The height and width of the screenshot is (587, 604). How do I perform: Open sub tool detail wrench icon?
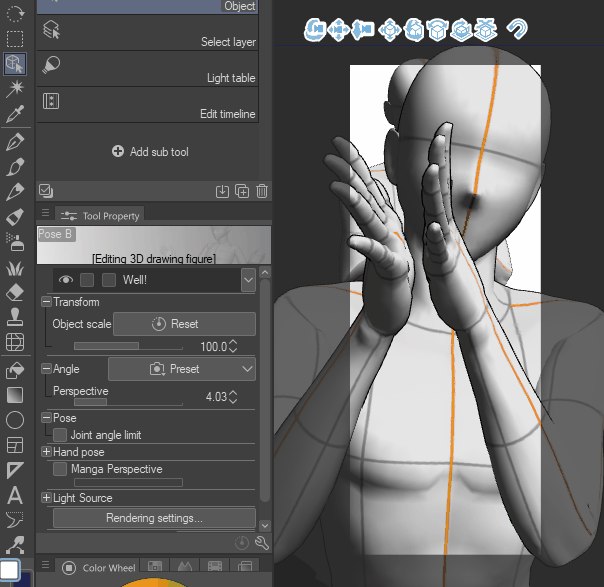pos(262,543)
